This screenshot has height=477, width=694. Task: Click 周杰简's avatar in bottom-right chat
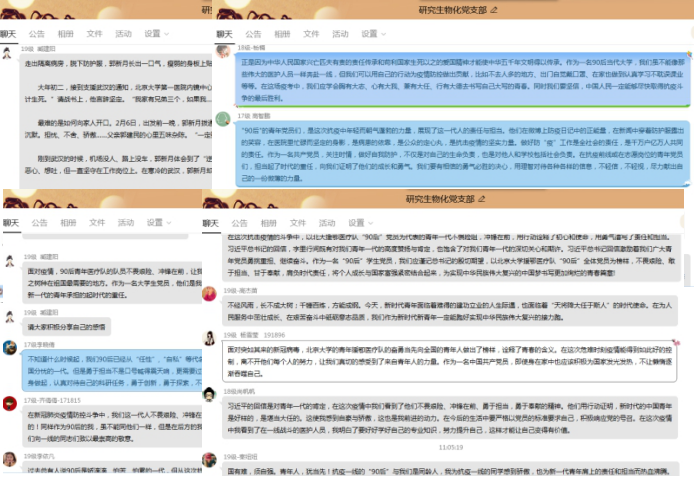click(x=210, y=295)
